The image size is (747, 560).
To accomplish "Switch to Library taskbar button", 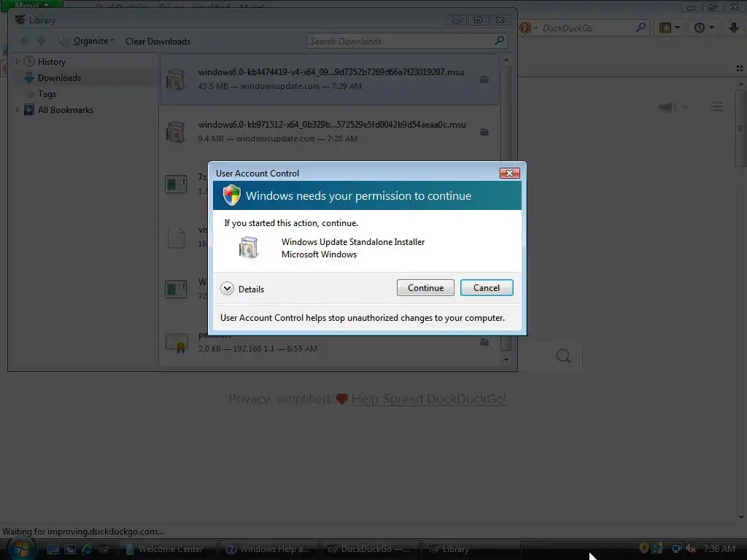I will point(472,549).
